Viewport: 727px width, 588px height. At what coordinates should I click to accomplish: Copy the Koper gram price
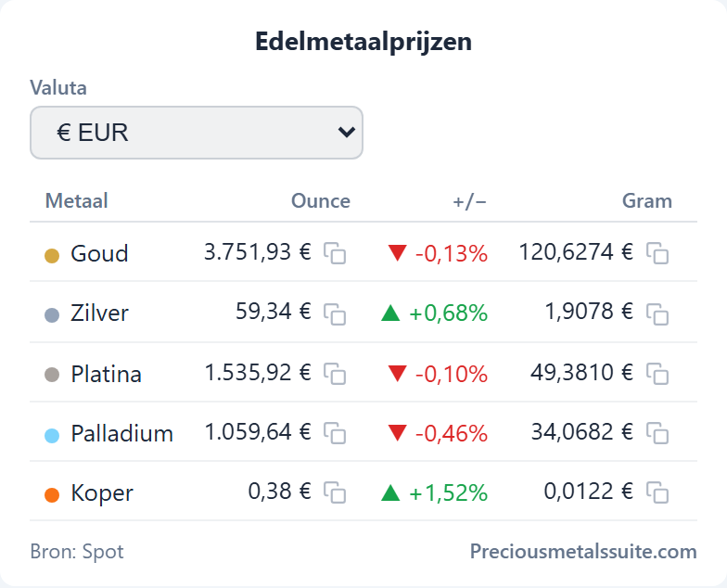pyautogui.click(x=657, y=492)
